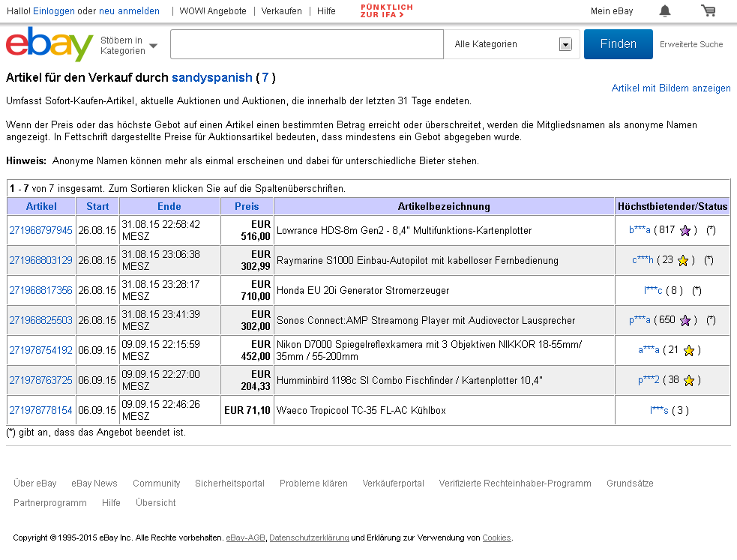Click the search text field
Viewport: 737px width, 560px height.
click(307, 44)
